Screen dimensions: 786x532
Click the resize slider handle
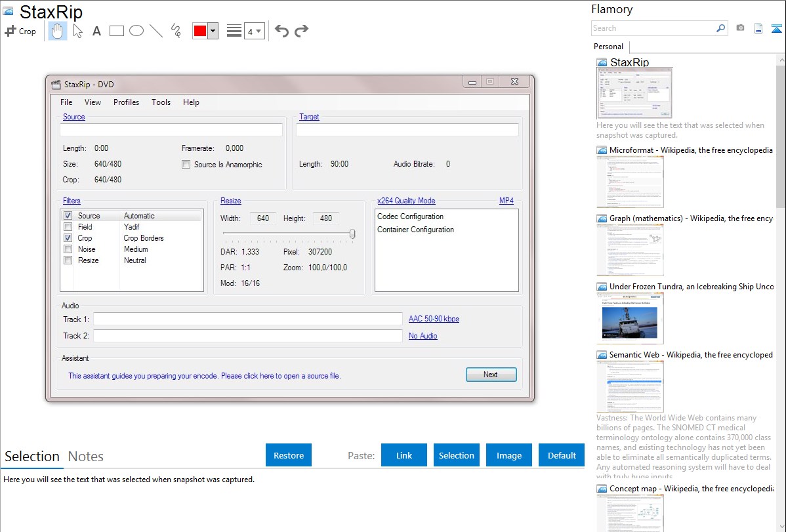coord(352,234)
